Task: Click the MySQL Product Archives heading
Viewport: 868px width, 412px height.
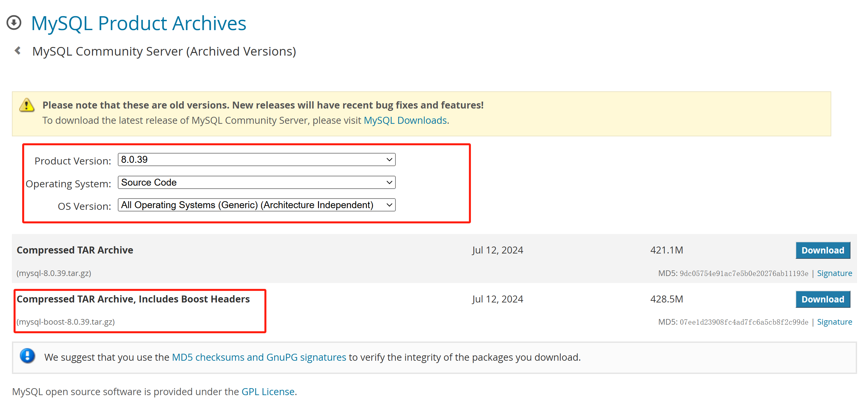Action: click(138, 23)
